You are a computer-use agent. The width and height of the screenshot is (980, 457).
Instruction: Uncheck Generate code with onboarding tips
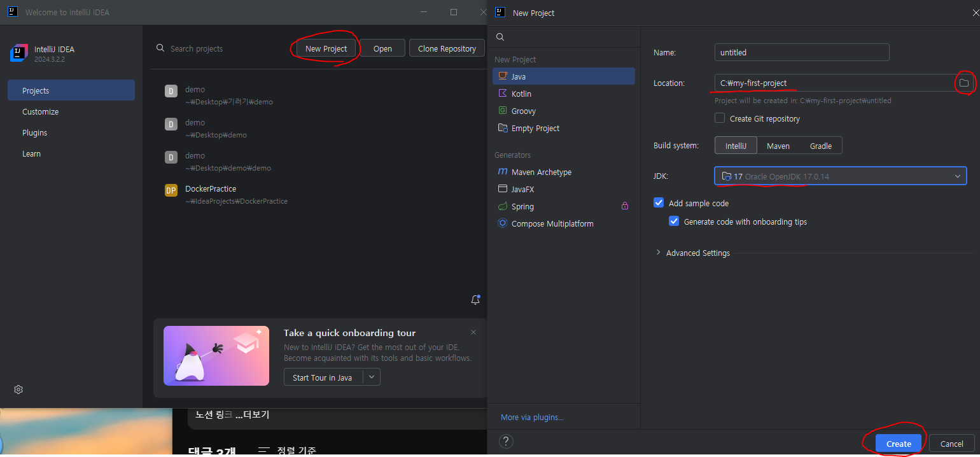(x=674, y=221)
